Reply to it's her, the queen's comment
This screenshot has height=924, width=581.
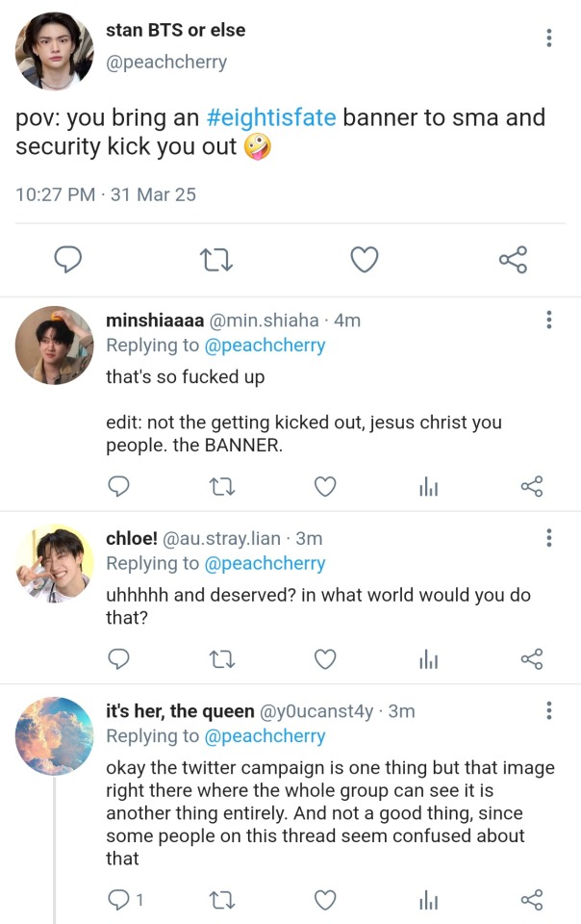pos(119,900)
